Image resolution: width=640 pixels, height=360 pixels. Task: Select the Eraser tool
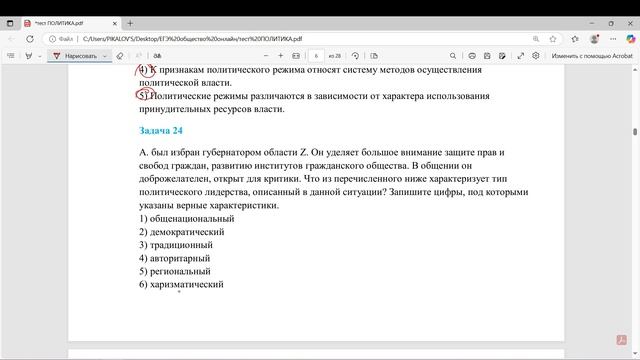(120, 56)
